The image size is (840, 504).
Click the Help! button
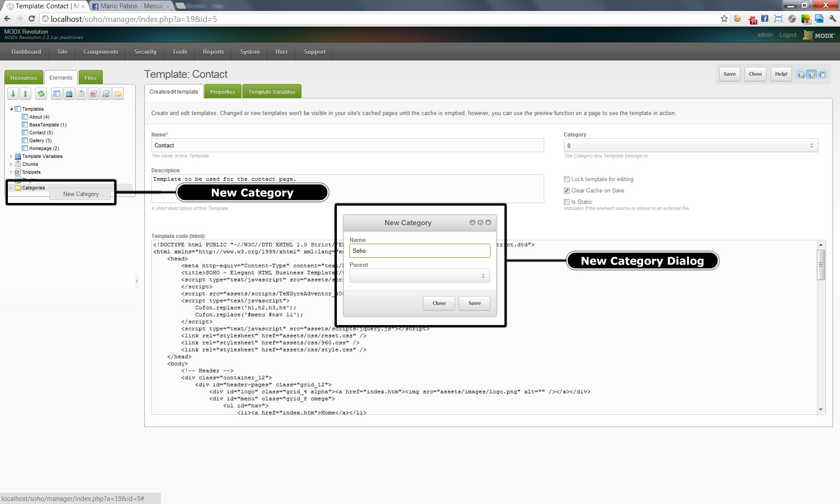781,74
